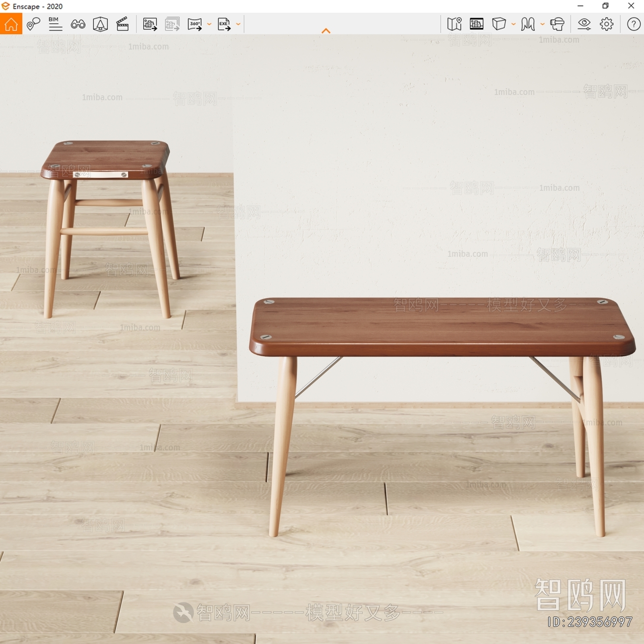Minimize the Enscape window
Screen dimensions: 644x644
580,6
